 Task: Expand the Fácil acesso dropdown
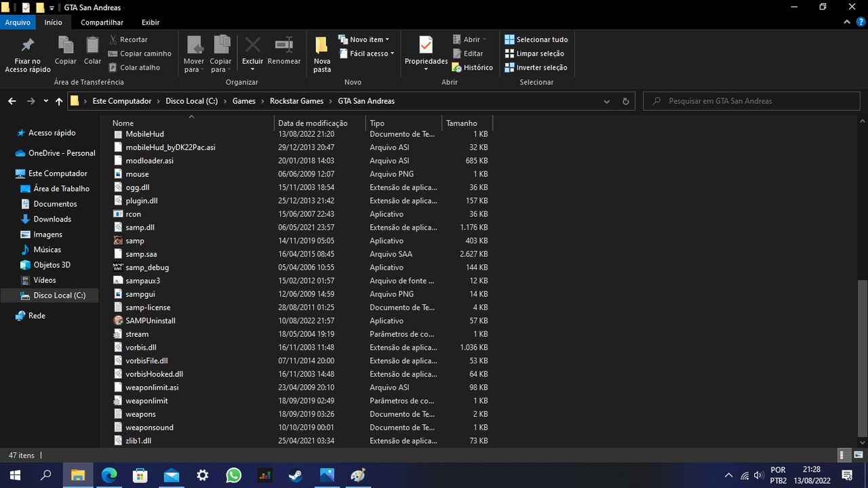366,54
